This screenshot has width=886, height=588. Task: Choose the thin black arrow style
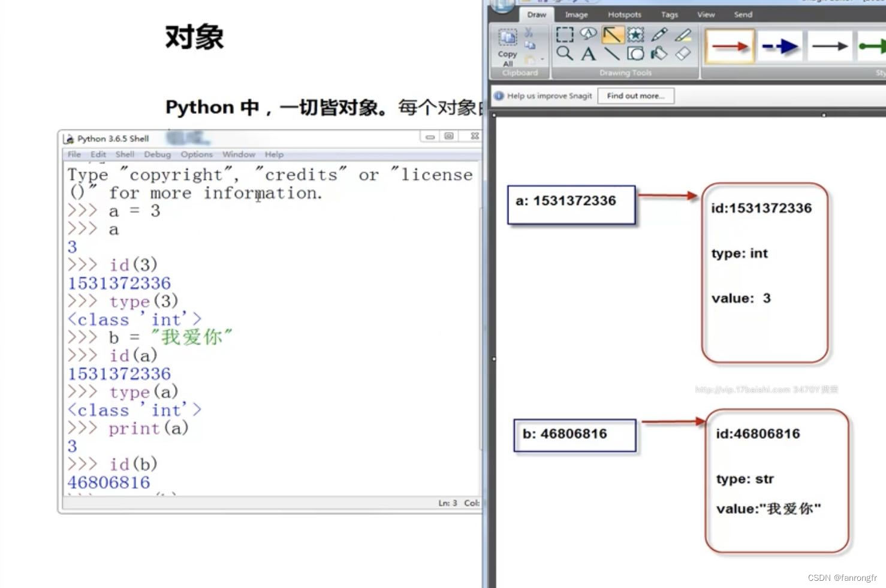pyautogui.click(x=830, y=46)
